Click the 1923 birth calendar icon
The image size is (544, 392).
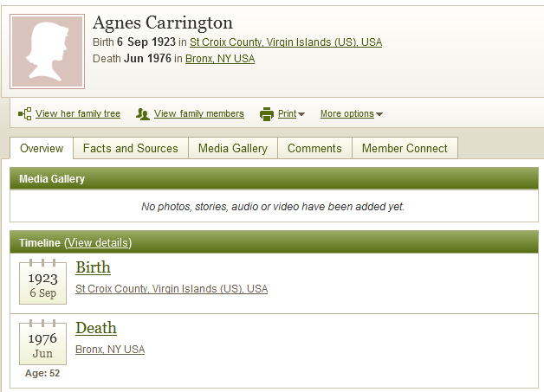42,281
